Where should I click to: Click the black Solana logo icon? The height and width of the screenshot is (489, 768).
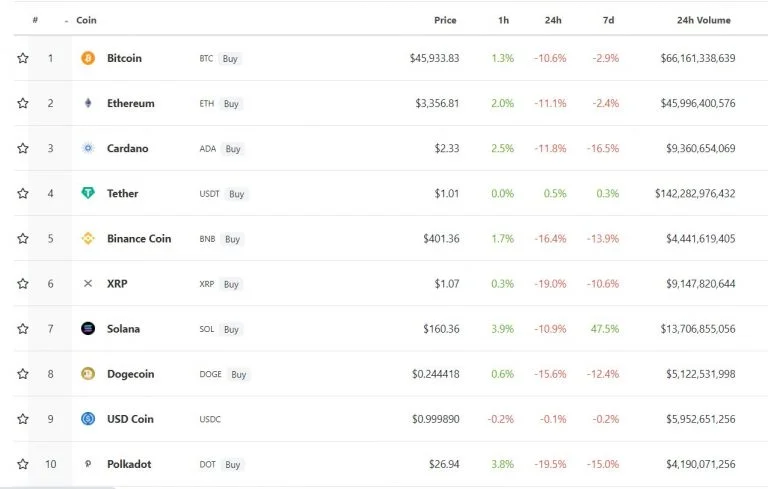coord(88,329)
